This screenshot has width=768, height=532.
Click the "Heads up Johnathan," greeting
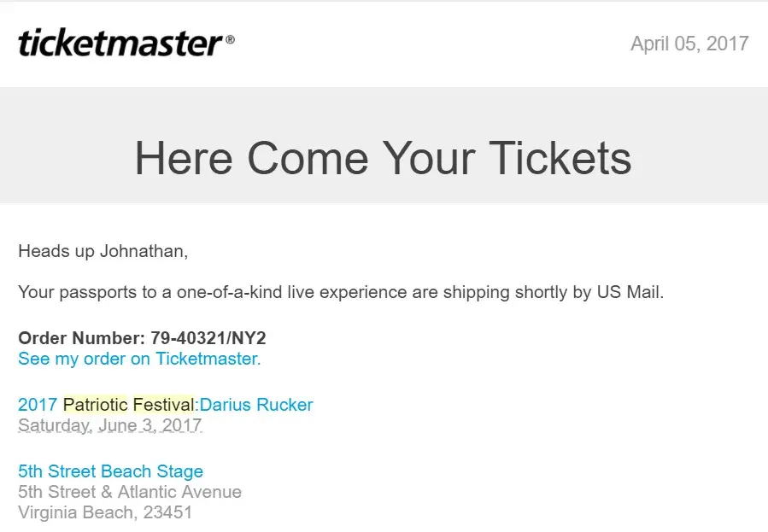tap(103, 251)
